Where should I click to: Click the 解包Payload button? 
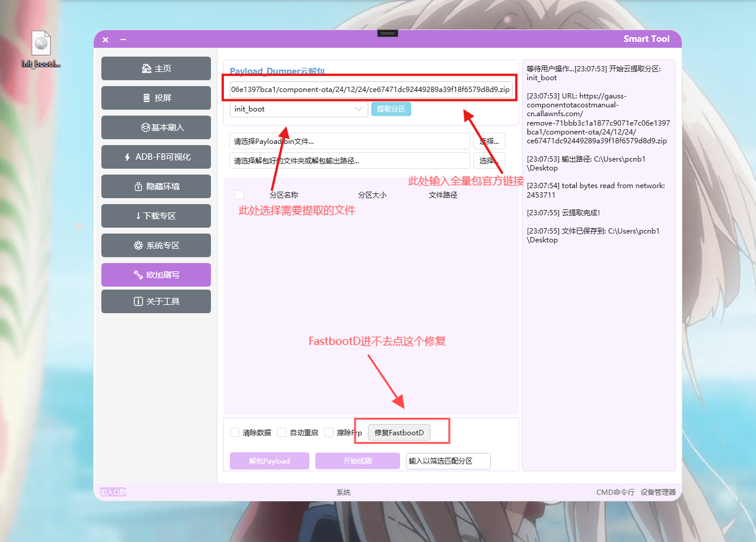pos(269,461)
